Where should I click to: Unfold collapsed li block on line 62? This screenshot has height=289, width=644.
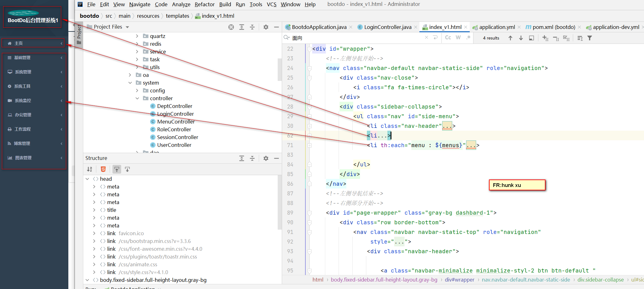tap(309, 136)
